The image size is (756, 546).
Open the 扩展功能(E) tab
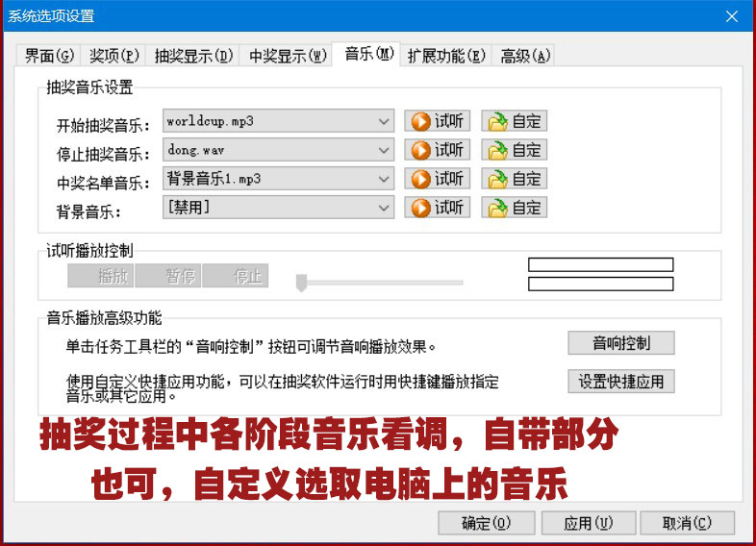point(447,56)
